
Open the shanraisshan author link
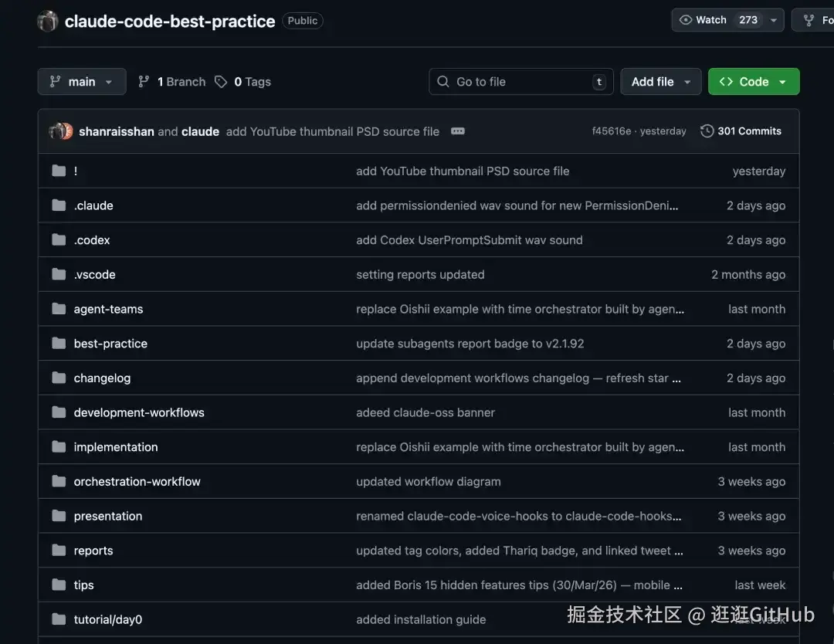pos(117,131)
